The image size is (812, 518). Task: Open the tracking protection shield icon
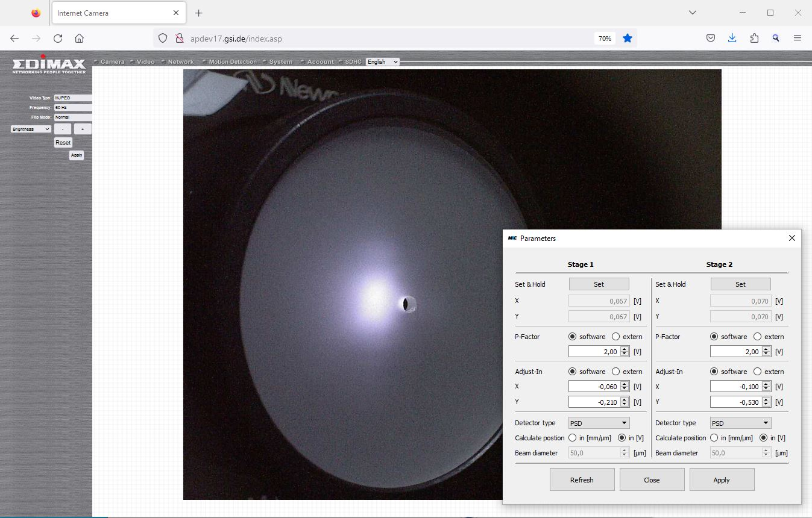(162, 38)
